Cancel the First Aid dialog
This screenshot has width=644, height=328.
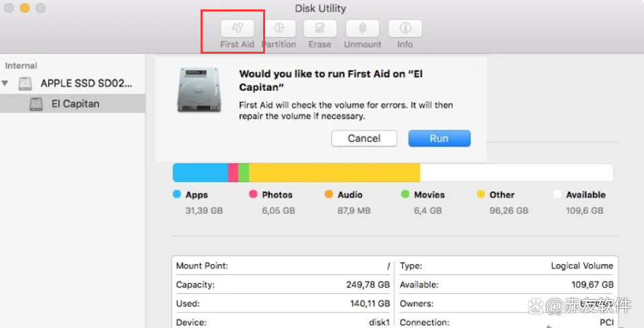click(x=364, y=138)
